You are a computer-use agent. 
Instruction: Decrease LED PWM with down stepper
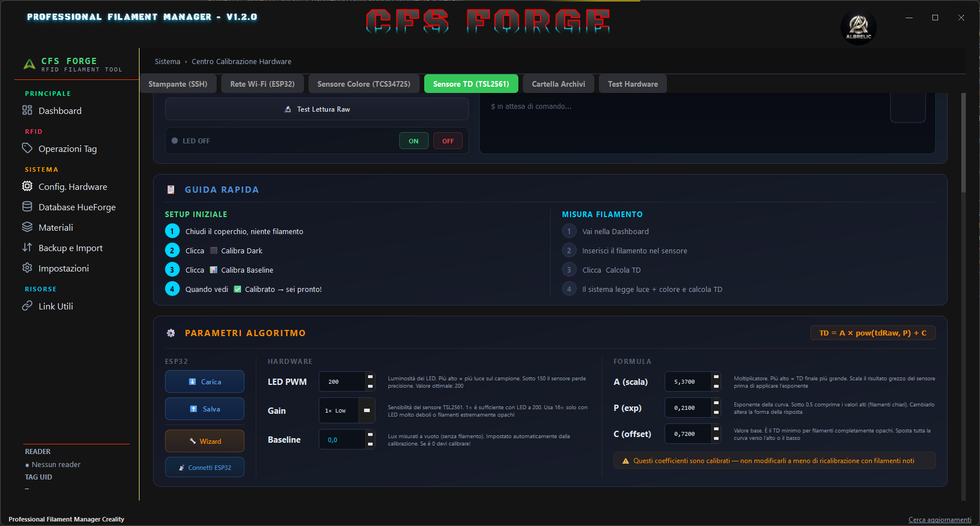tap(370, 387)
